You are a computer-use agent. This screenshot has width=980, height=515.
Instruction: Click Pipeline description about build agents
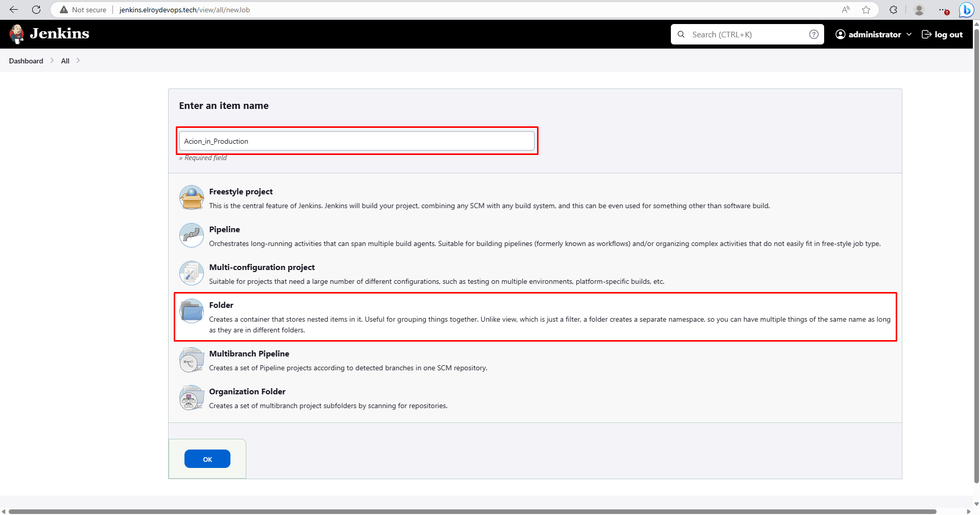click(545, 244)
